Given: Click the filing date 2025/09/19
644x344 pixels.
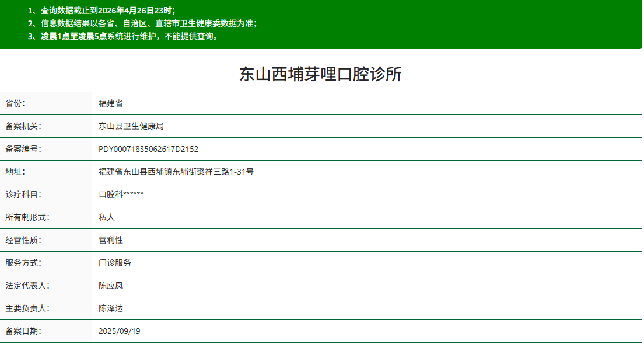Looking at the screenshot, I should tap(120, 330).
